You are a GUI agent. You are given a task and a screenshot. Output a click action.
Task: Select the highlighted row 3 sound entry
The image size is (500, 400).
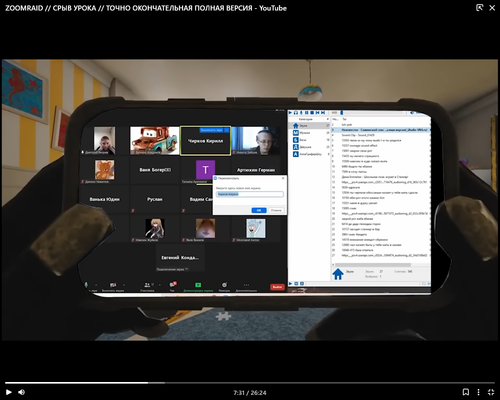coord(380,130)
